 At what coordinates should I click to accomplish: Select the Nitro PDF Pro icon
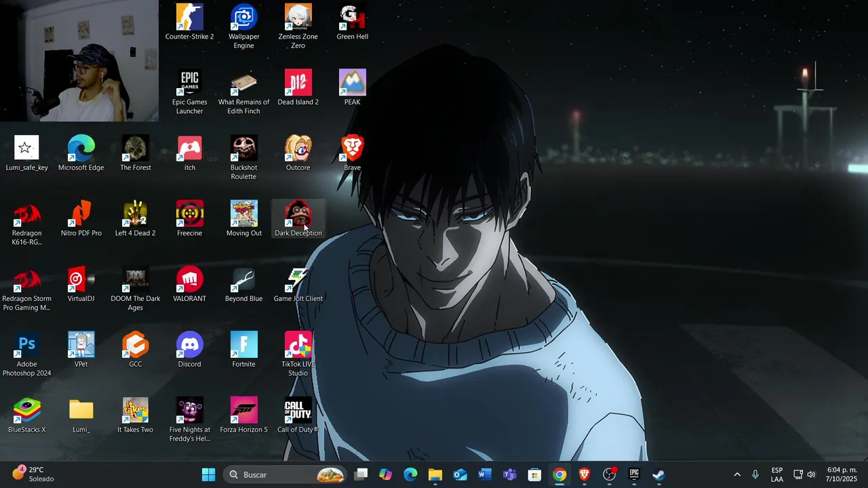click(81, 218)
